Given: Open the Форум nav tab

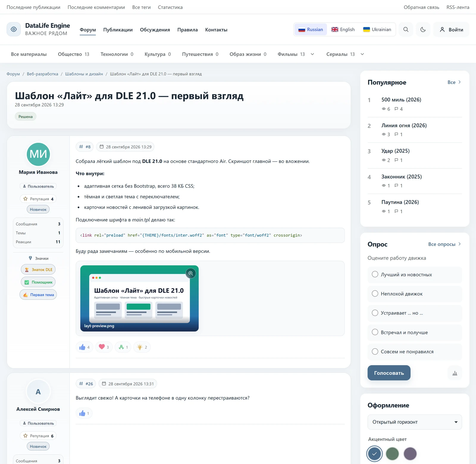Looking at the screenshot, I should click(x=88, y=30).
